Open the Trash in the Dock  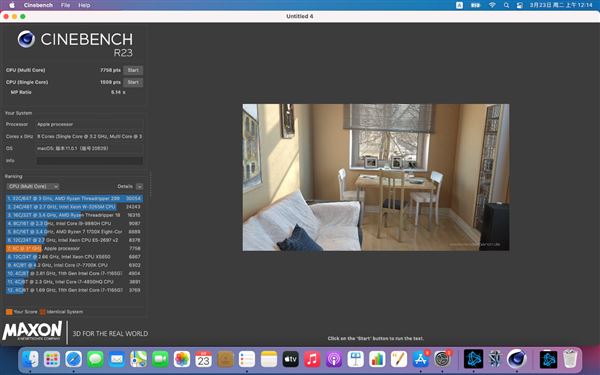click(570, 359)
